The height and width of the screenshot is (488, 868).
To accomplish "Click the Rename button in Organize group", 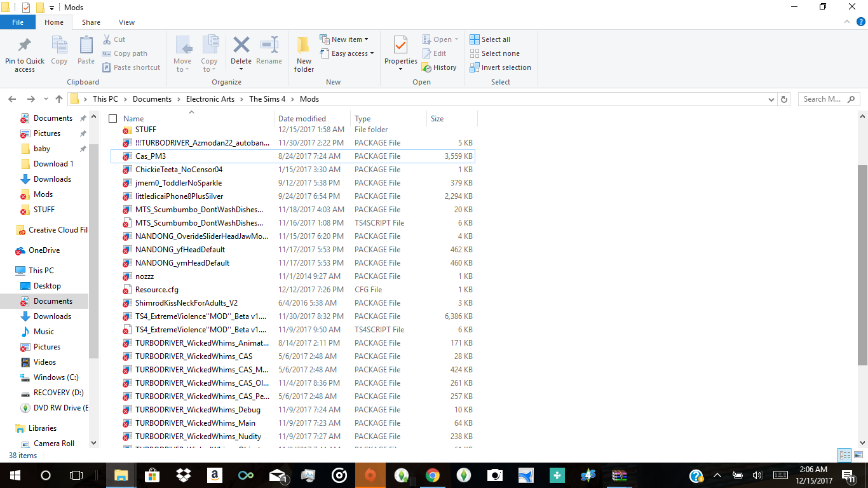I will [x=269, y=51].
